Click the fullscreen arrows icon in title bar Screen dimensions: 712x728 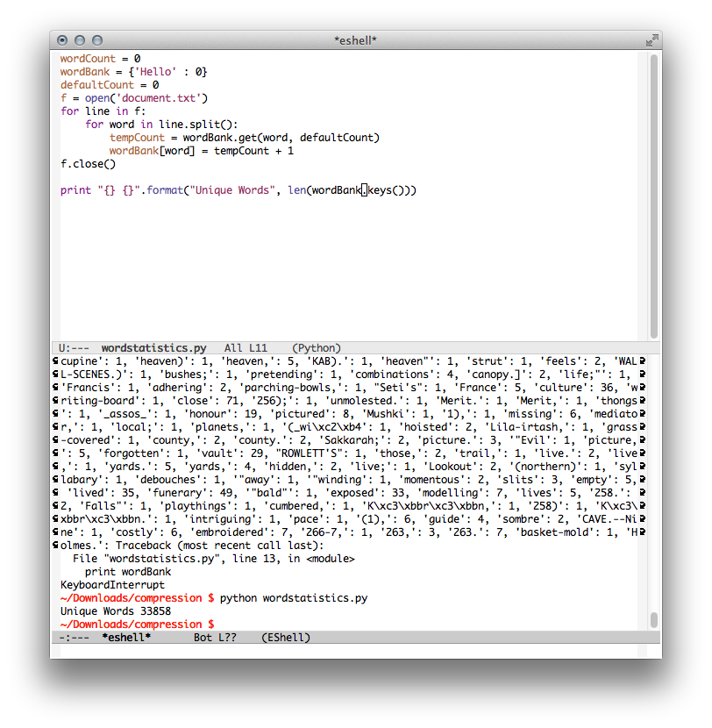pos(651,40)
